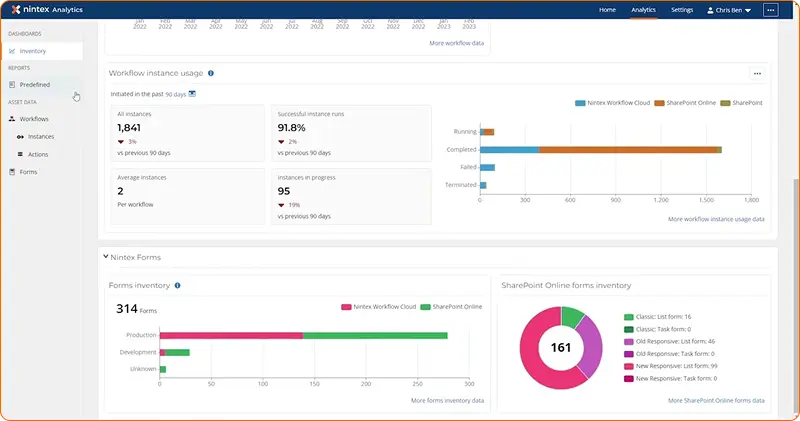Click the Completed orange SharePoint Online bar
The width and height of the screenshot is (800, 421).
628,150
